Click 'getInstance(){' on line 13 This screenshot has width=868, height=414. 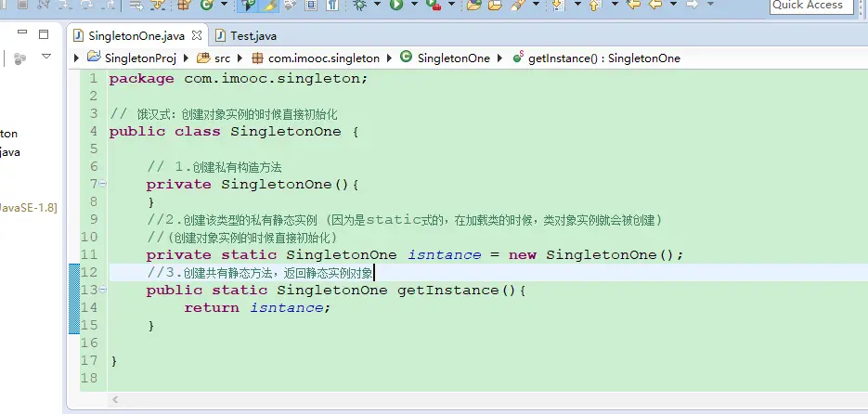pos(461,290)
